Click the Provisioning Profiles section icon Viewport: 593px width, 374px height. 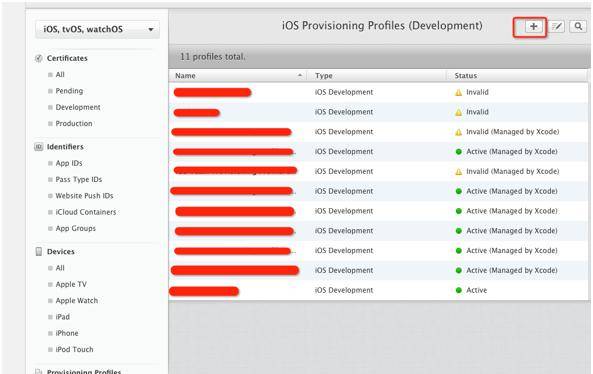[x=38, y=371]
